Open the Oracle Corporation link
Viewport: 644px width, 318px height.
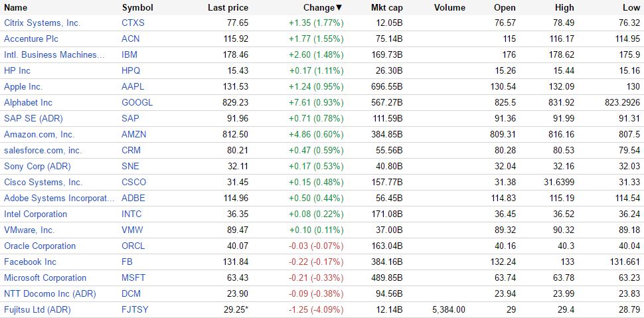click(40, 246)
